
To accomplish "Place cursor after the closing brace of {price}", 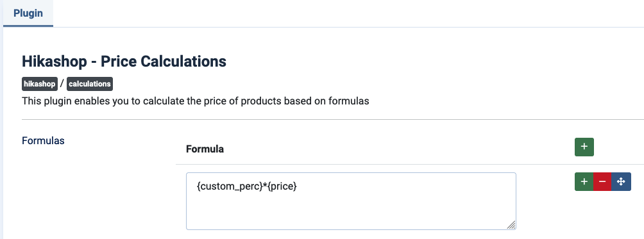I will click(297, 186).
